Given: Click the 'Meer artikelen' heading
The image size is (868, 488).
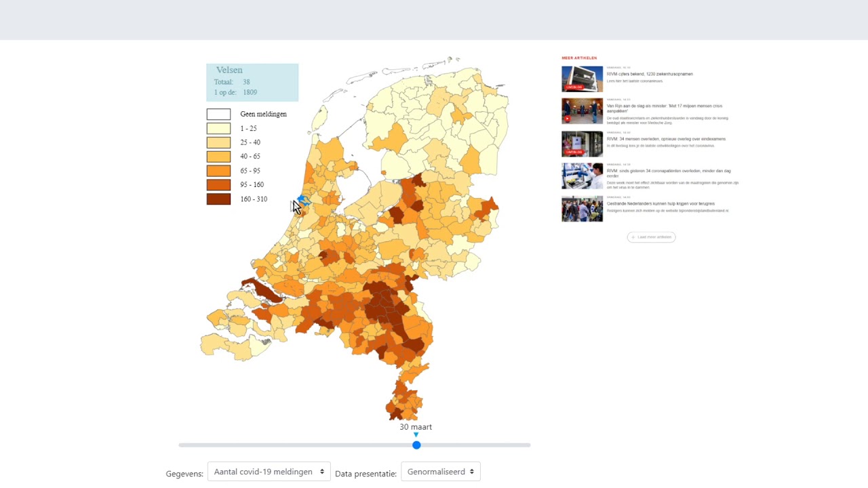Looking at the screenshot, I should (x=579, y=58).
